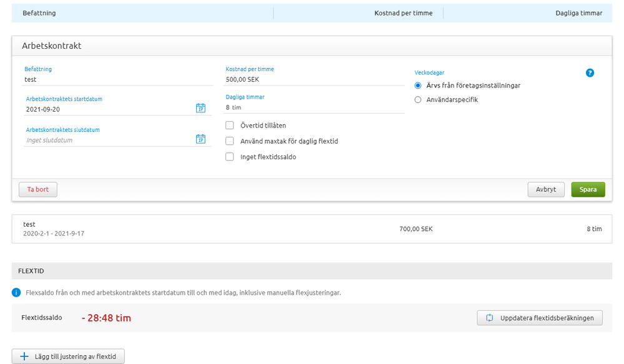
Task: Enable the Övertid tillåten checkbox
Action: pyautogui.click(x=230, y=125)
